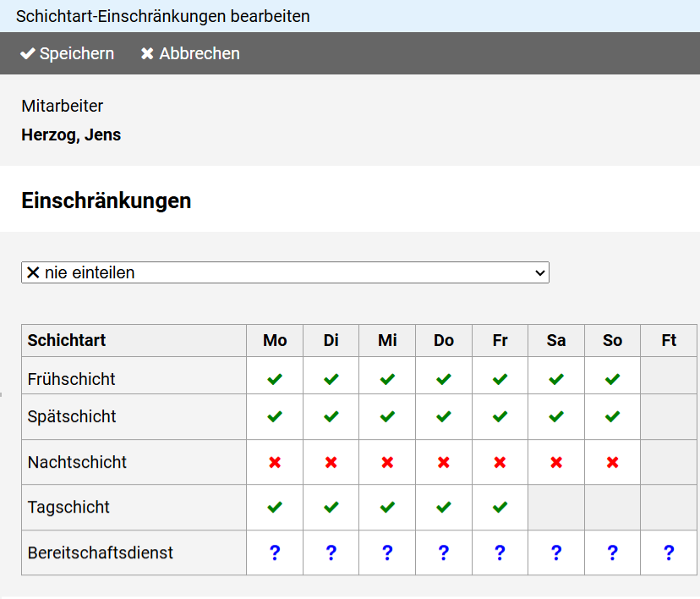Click the dialog title Schichtart-Einschränkungen bearbeiten
Viewport: 700px width, 599px height.
pyautogui.click(x=163, y=17)
